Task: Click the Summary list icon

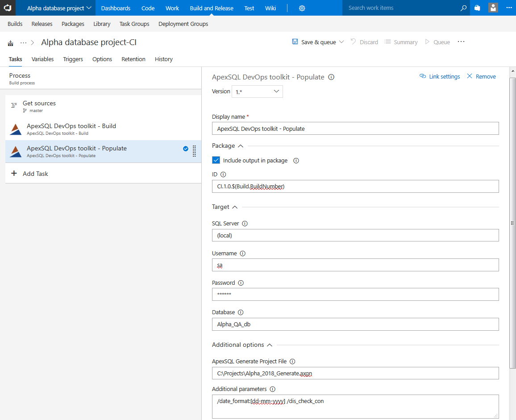Action: pyautogui.click(x=388, y=42)
